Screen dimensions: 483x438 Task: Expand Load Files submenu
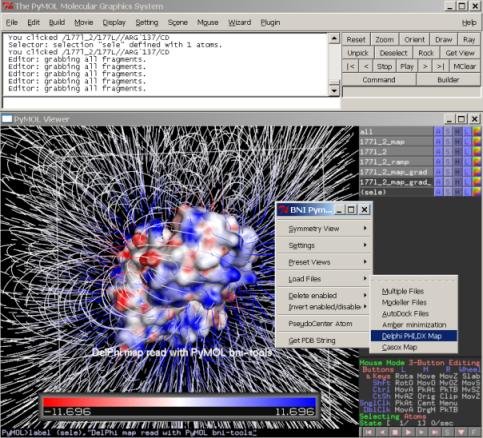coord(324,279)
